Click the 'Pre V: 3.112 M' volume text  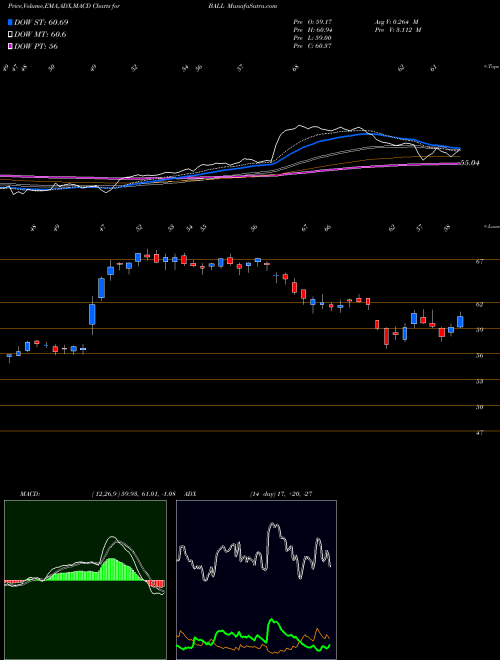point(399,29)
